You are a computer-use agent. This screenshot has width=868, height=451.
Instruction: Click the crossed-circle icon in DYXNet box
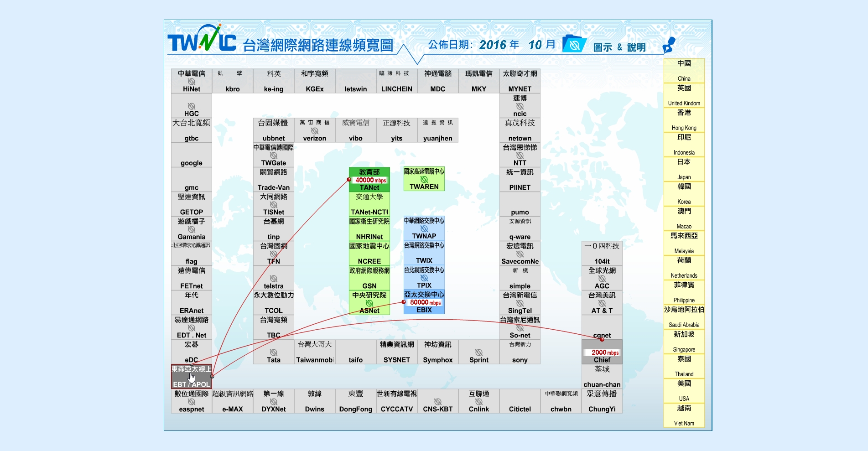(274, 402)
